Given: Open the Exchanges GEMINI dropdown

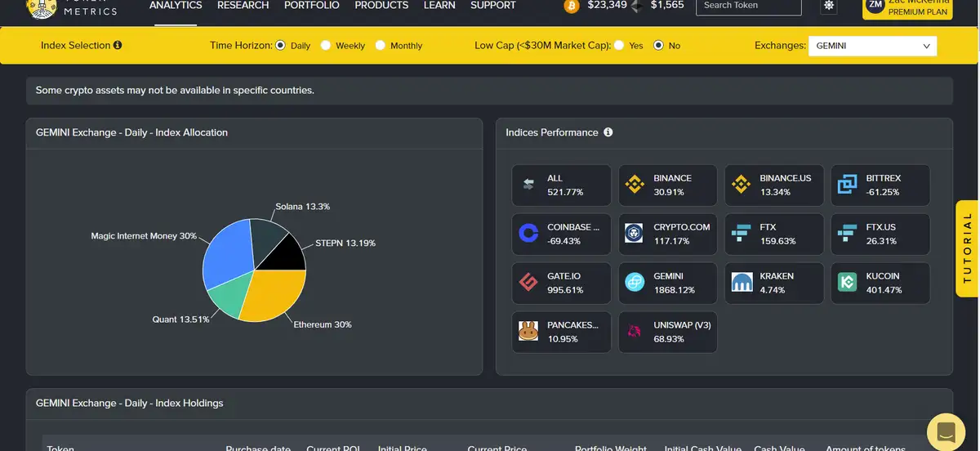Looking at the screenshot, I should click(x=873, y=46).
